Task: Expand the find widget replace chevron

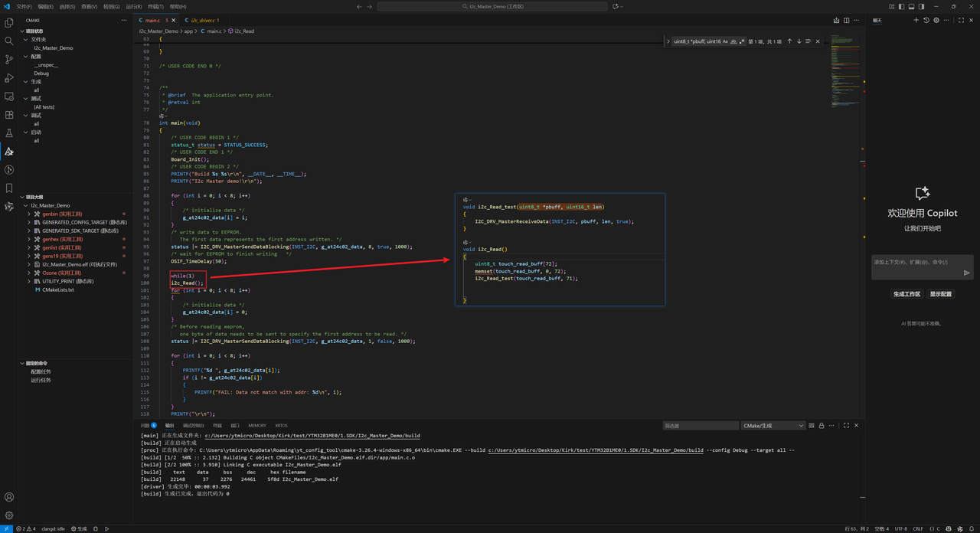Action: [x=668, y=41]
